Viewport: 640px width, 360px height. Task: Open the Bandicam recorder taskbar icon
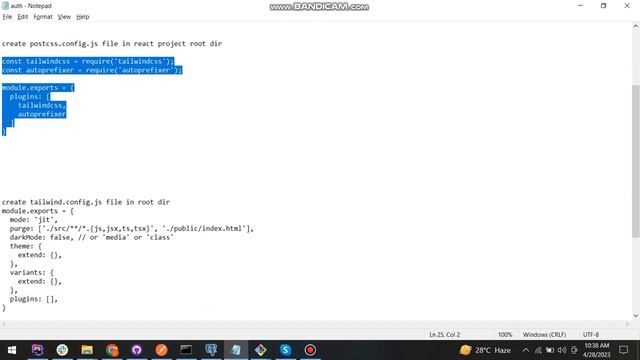pos(310,350)
